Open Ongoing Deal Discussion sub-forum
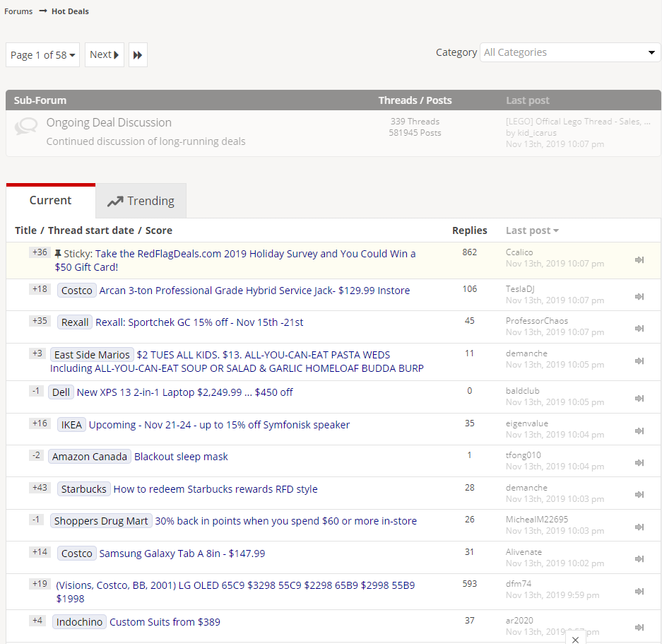Screen dimensions: 662x644 click(x=109, y=122)
